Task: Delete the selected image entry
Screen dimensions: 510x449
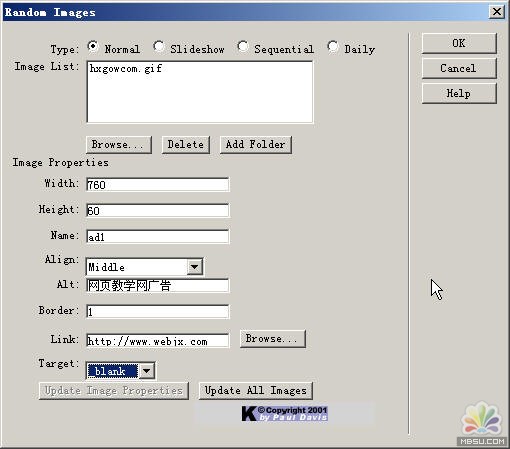Action: (186, 145)
